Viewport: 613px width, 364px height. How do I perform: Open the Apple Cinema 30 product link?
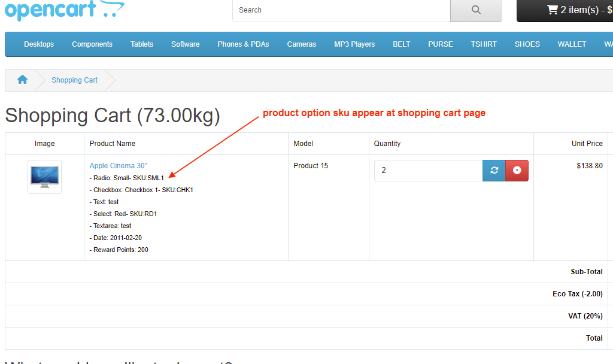click(118, 165)
